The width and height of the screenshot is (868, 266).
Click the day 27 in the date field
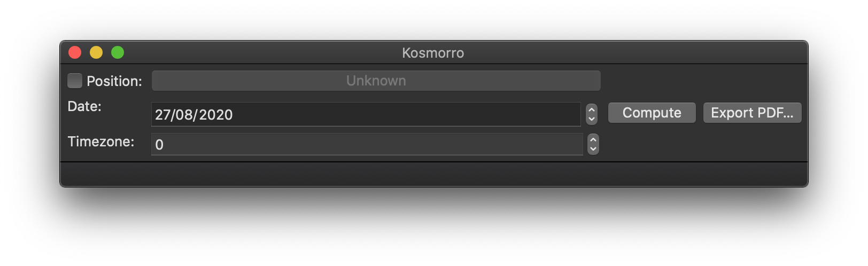(x=162, y=115)
